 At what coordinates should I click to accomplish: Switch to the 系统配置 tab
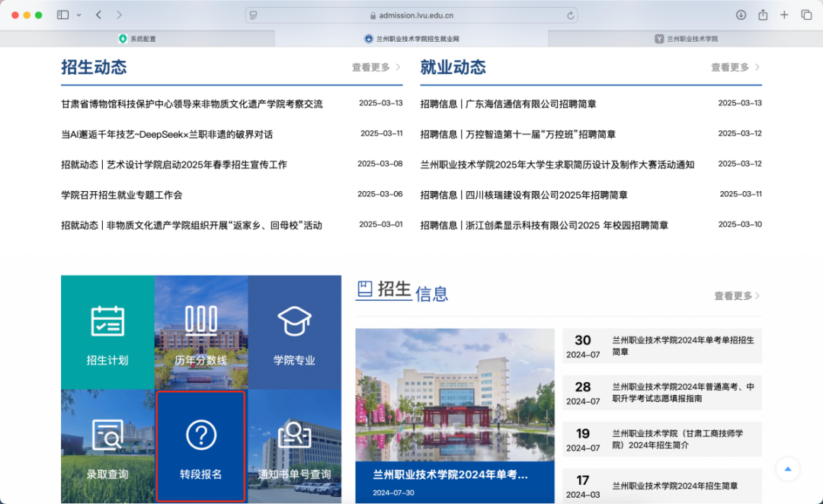click(x=137, y=39)
